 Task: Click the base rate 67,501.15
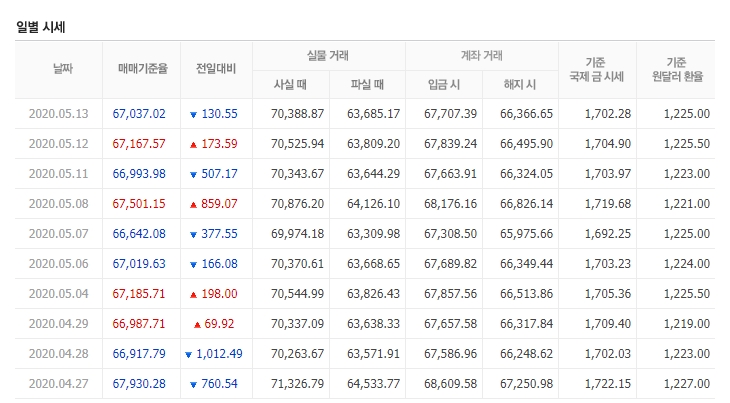click(139, 204)
